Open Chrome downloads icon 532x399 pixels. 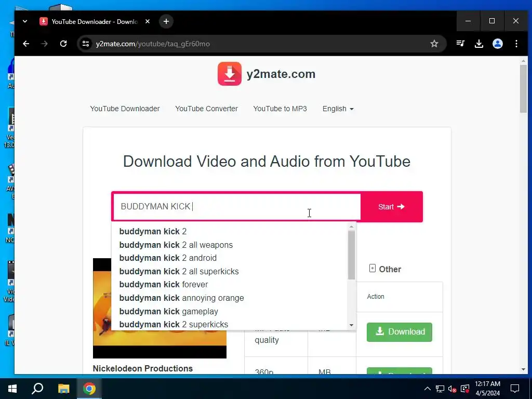pyautogui.click(x=479, y=44)
